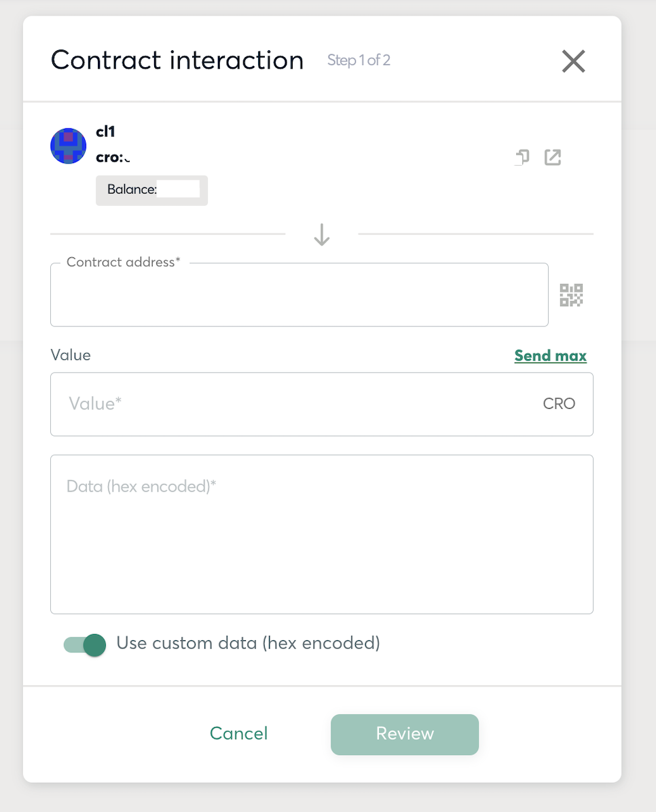Click the downward arrow divider icon
This screenshot has width=656, height=812.
pos(322,234)
